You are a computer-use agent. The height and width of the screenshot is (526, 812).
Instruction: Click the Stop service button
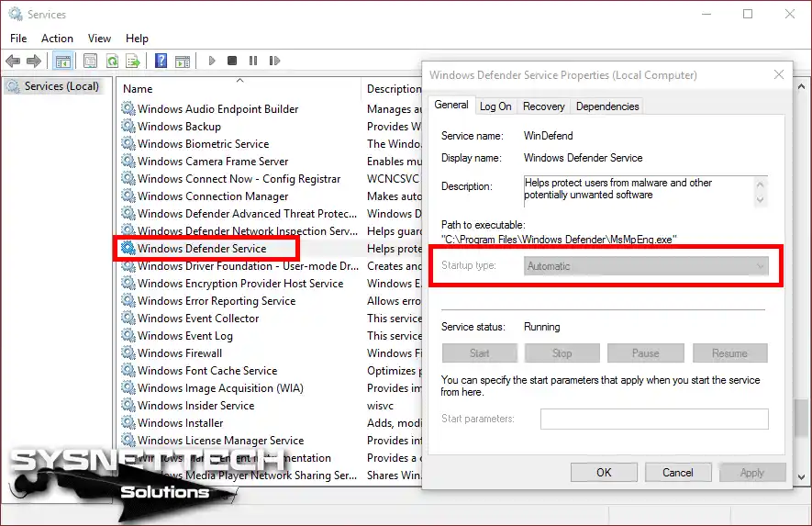click(562, 353)
